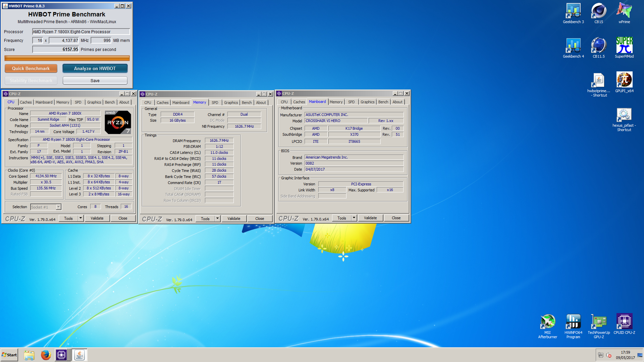Click Tools button in Mainboard CPU-Z window

tap(342, 218)
